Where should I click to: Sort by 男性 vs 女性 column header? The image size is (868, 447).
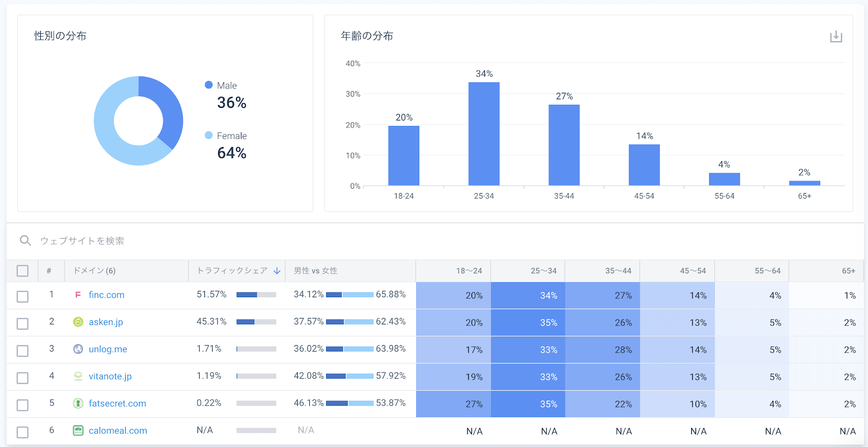316,271
